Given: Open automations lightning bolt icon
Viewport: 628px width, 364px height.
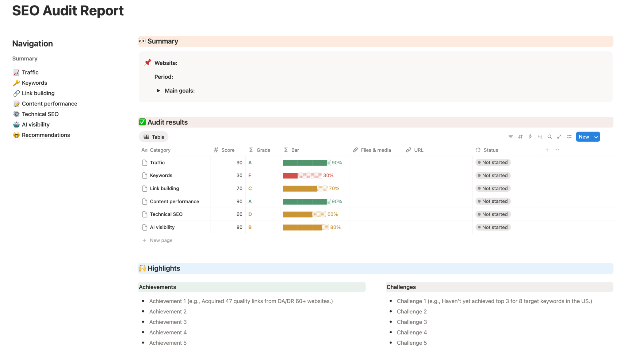Looking at the screenshot, I should pyautogui.click(x=530, y=137).
